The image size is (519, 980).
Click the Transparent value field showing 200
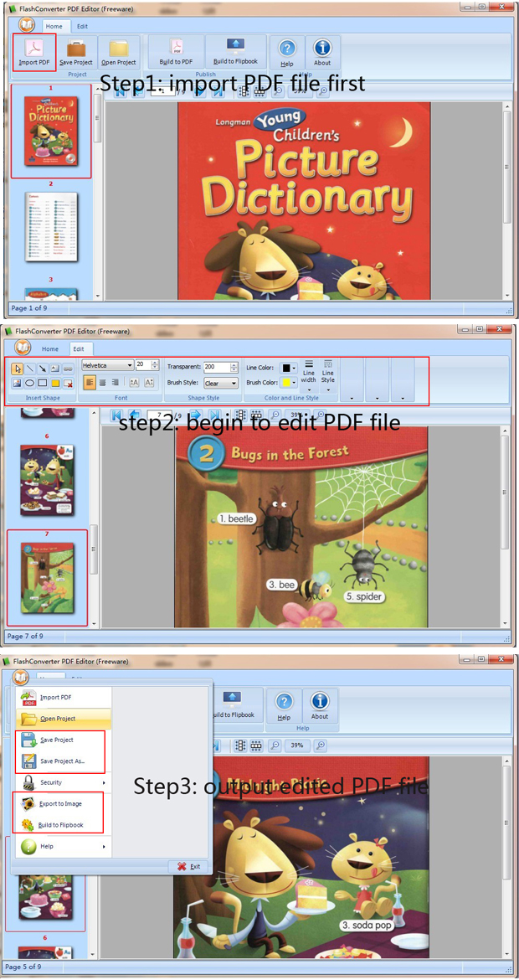point(217,367)
